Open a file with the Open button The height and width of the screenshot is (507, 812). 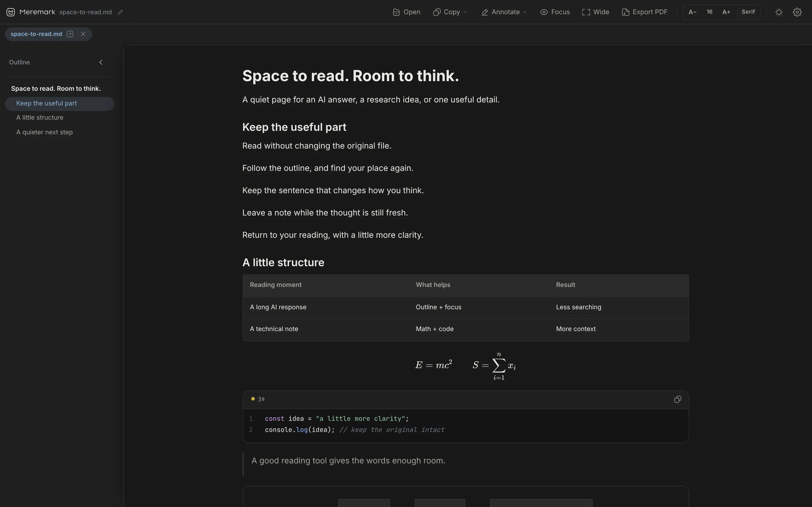[x=406, y=12]
